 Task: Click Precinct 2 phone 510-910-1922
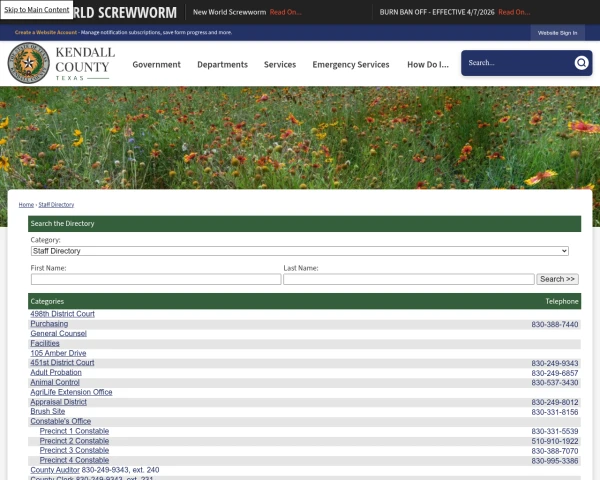(554, 441)
